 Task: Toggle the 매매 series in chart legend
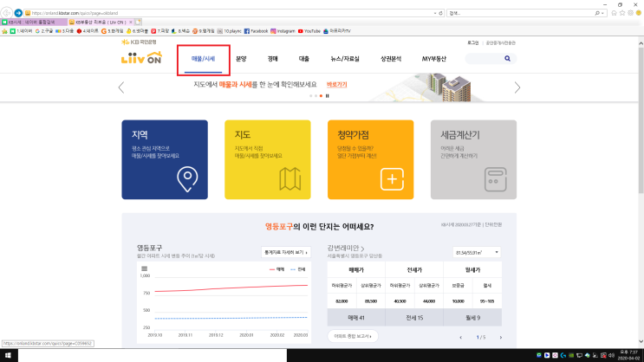(x=276, y=269)
